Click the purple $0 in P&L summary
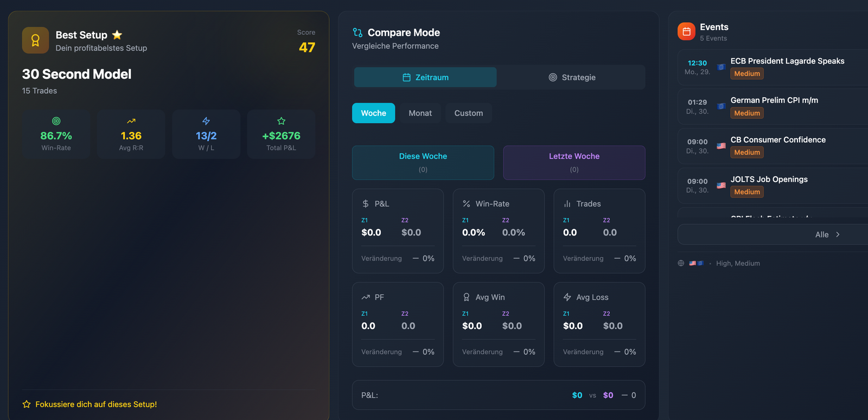This screenshot has width=868, height=420. click(x=608, y=395)
